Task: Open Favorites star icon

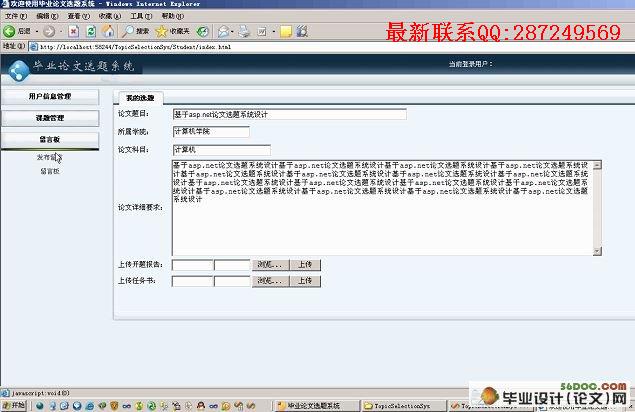Action: [161, 31]
